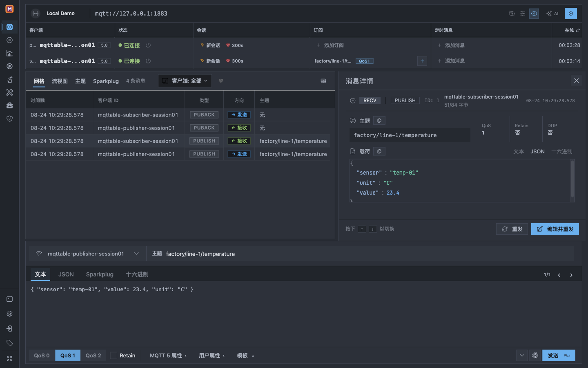The image size is (588, 368).
Task: Toggle the heartbeat filter icon
Action: pyautogui.click(x=221, y=81)
